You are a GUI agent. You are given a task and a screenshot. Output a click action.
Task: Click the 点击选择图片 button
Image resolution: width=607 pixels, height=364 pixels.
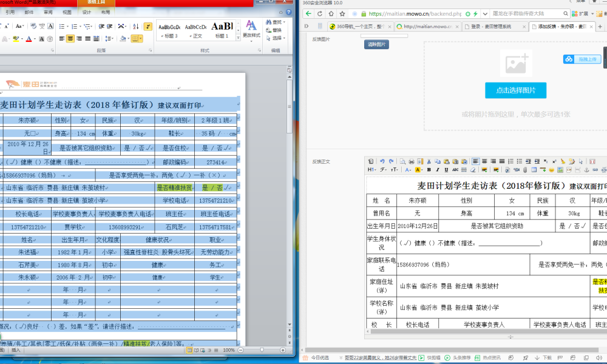[515, 90]
